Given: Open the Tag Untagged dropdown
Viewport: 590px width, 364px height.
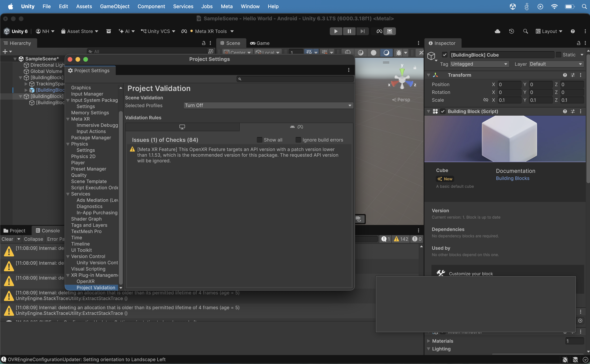Looking at the screenshot, I should [479, 64].
